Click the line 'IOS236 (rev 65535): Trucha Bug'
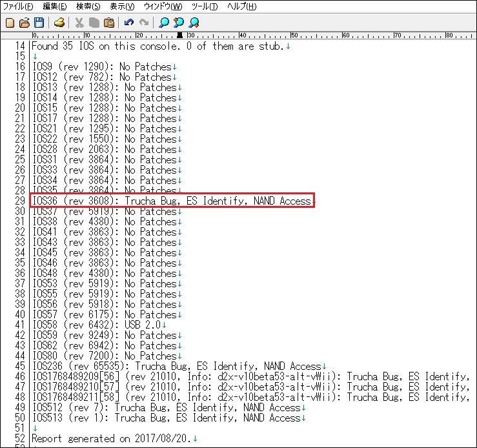Viewport: 477px width, 448px height. click(179, 366)
